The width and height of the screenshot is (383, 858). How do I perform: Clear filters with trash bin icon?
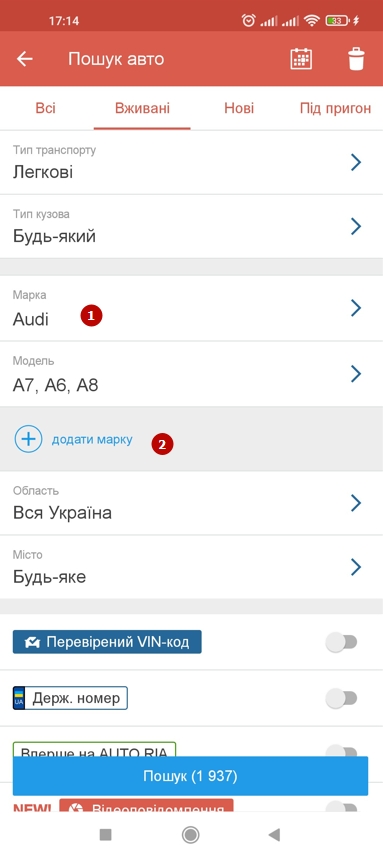coord(356,59)
